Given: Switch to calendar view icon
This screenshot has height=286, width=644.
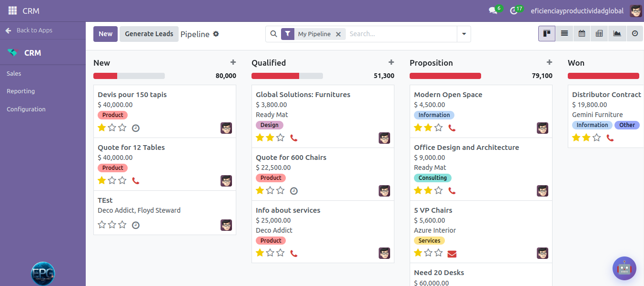Looking at the screenshot, I should (582, 34).
